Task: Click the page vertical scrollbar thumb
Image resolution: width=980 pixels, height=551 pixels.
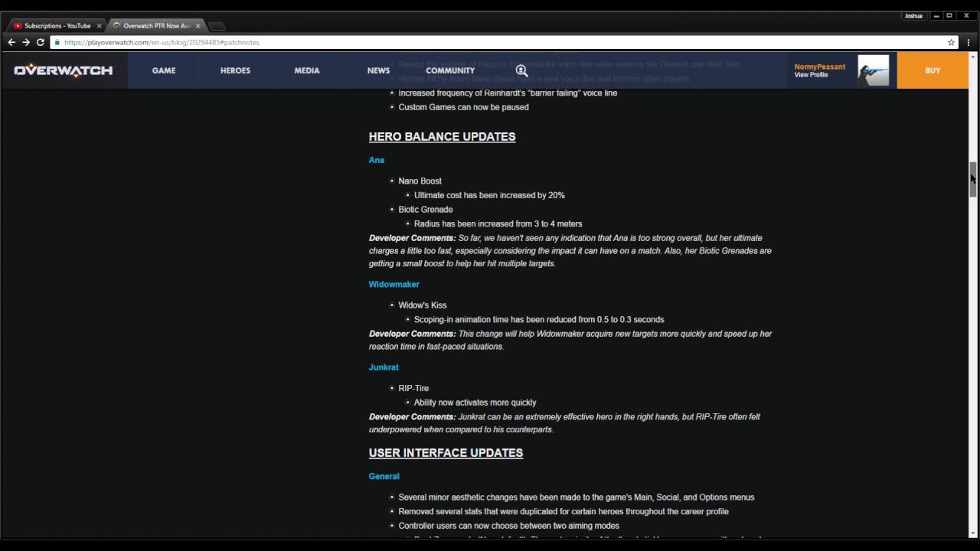Action: pos(973,180)
